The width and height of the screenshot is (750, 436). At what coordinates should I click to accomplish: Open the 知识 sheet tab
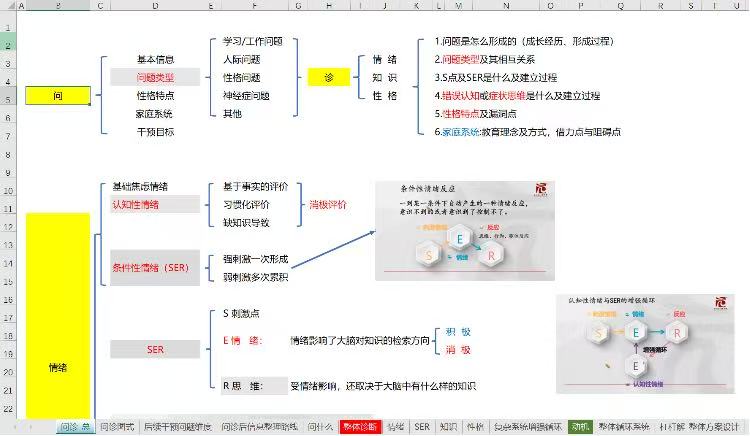click(x=449, y=427)
